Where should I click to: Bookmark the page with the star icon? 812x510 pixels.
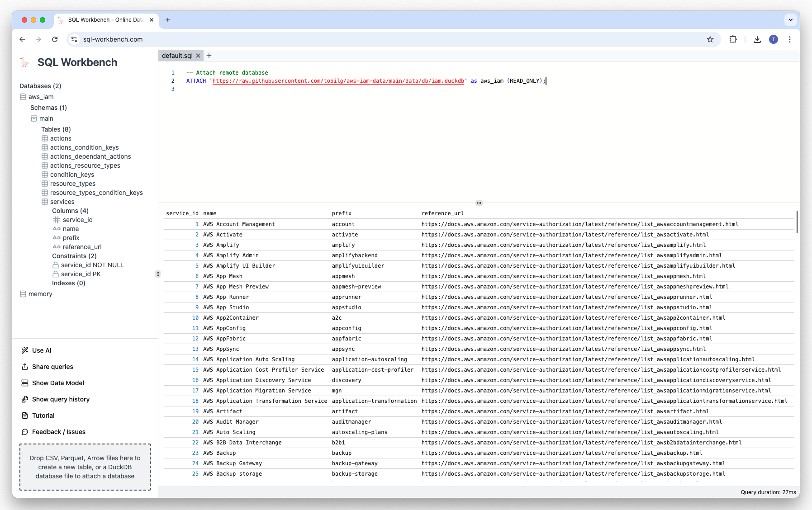click(x=710, y=39)
